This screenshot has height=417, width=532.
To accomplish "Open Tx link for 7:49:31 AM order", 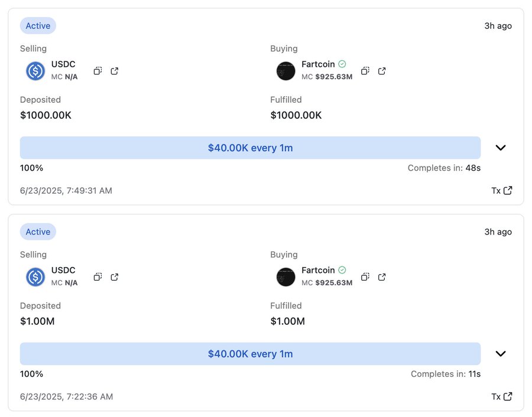I will pos(501,190).
